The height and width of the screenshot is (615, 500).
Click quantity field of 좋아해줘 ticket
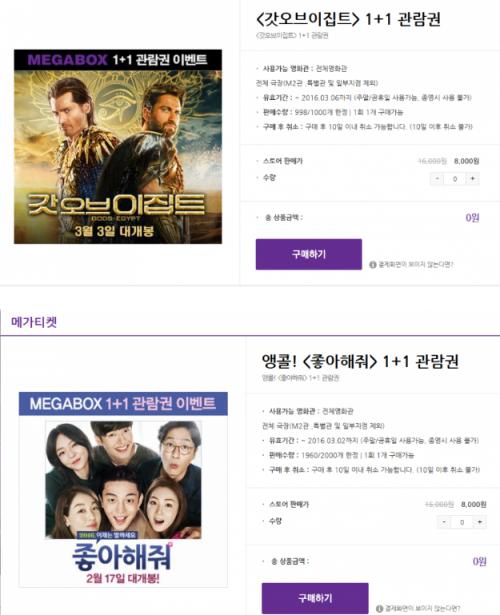462,522
